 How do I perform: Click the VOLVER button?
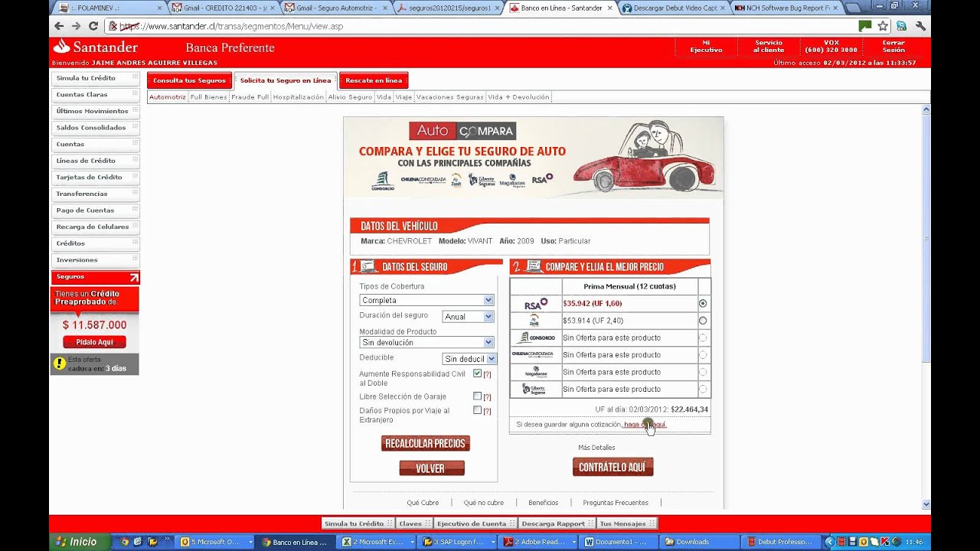tap(431, 468)
